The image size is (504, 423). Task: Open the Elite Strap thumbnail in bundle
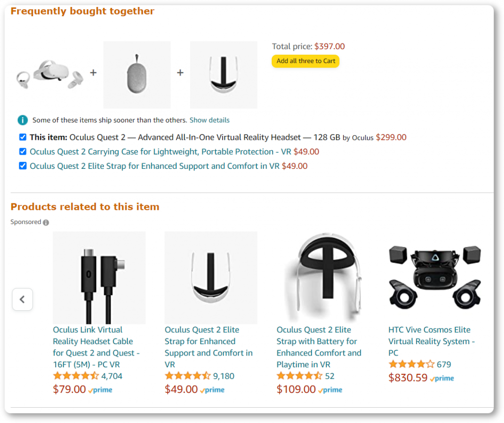pyautogui.click(x=224, y=75)
